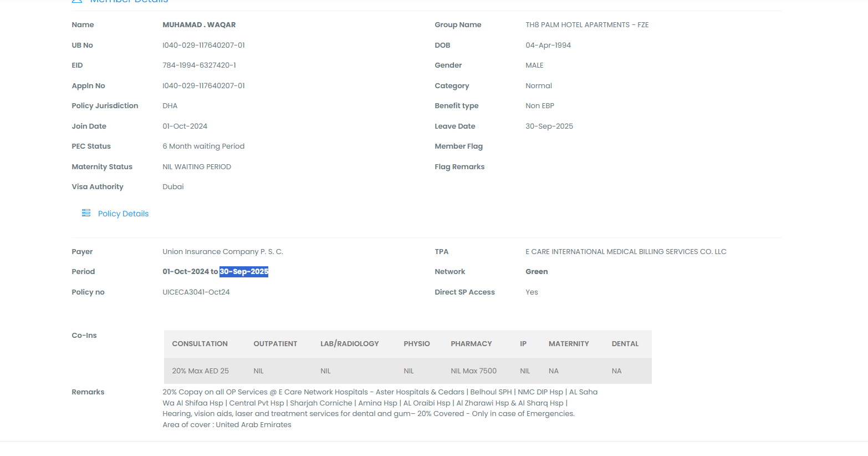Select the policy number UICECA3041-Oct24
The image size is (868, 456).
(196, 292)
